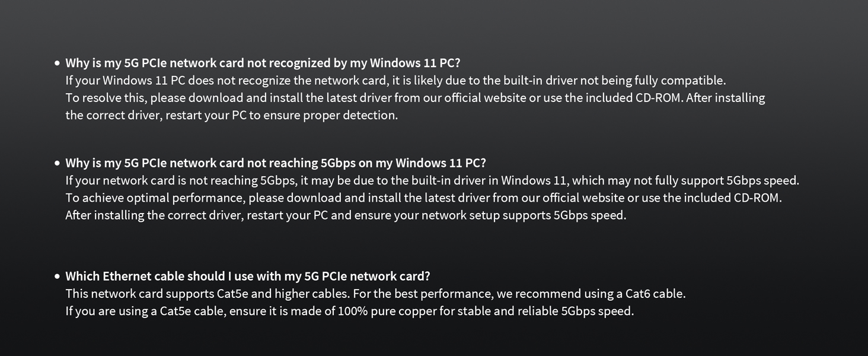Click the line starting 'To achieve optimal performance'
Image resolution: width=868 pixels, height=356 pixels.
tap(423, 198)
